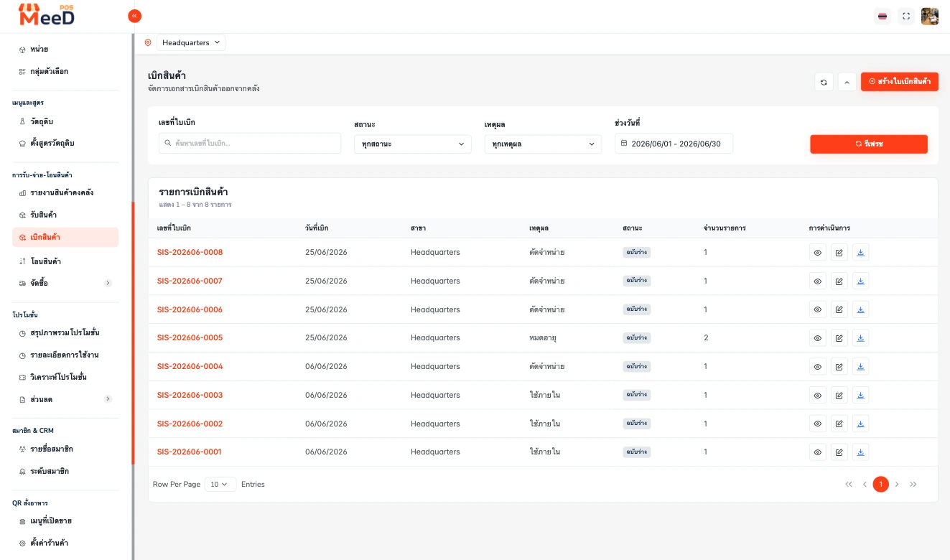Download the SIS-202606-0002 file

[x=861, y=424]
